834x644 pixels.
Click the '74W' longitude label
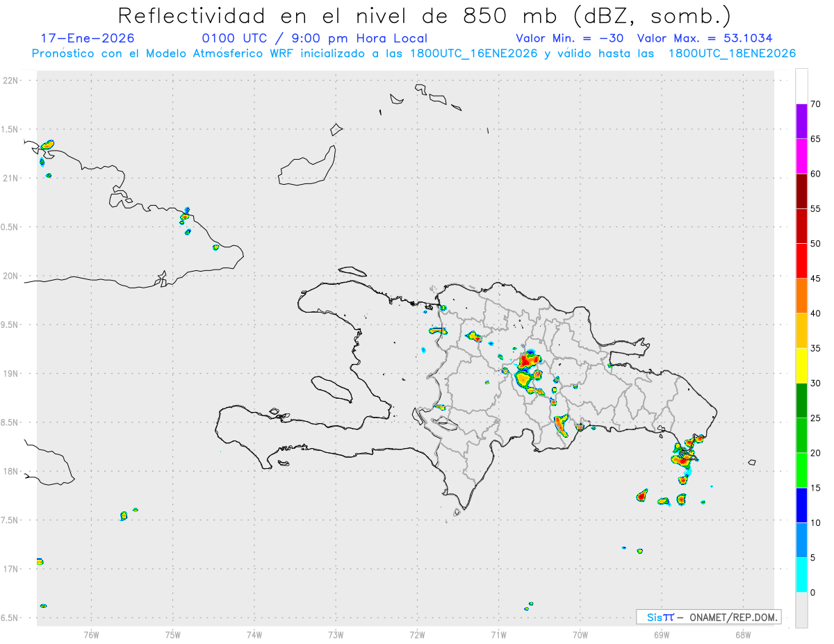pos(254,635)
